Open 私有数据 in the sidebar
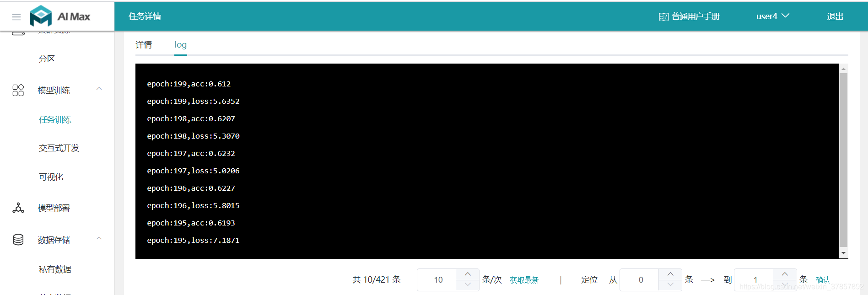Screen dimensions: 868x295 click(55, 269)
